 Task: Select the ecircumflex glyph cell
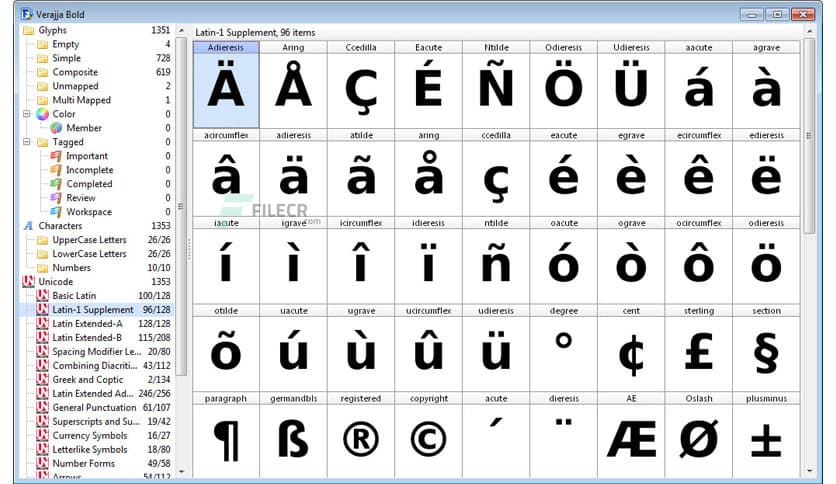(x=699, y=173)
